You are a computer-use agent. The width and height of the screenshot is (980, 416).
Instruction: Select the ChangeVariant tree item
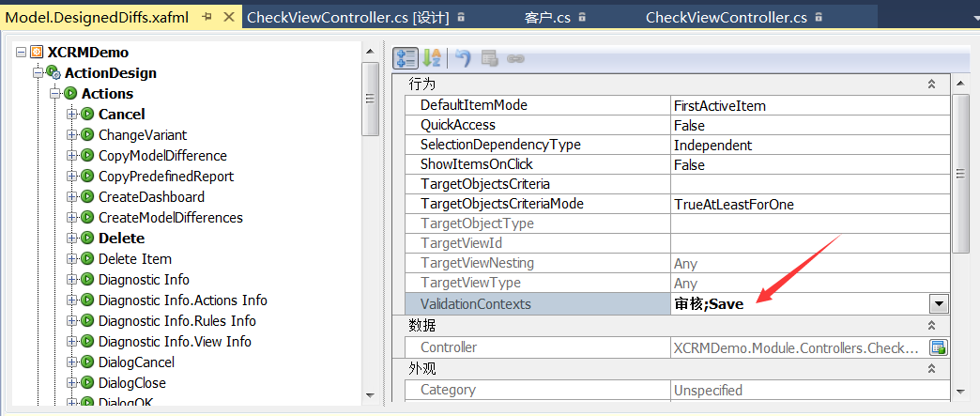tap(143, 134)
